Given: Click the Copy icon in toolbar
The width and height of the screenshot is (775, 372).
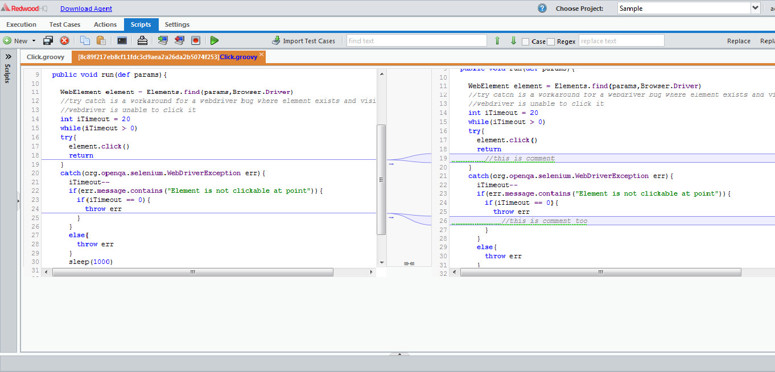Looking at the screenshot, I should (x=85, y=41).
